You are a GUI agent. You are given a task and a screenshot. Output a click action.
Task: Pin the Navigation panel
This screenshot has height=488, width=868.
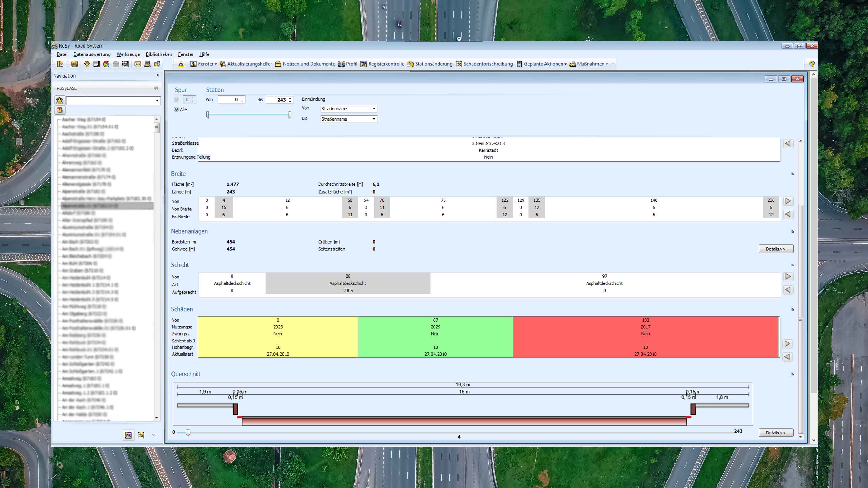tap(158, 76)
